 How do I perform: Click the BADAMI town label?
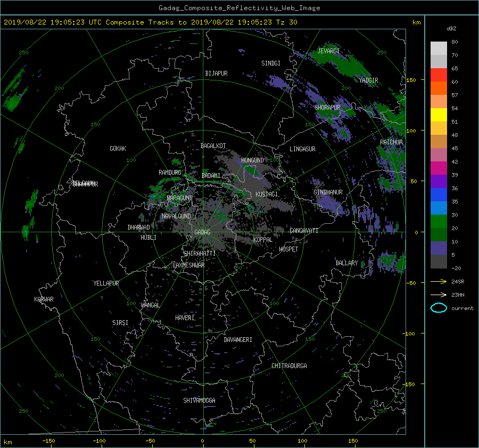click(211, 176)
